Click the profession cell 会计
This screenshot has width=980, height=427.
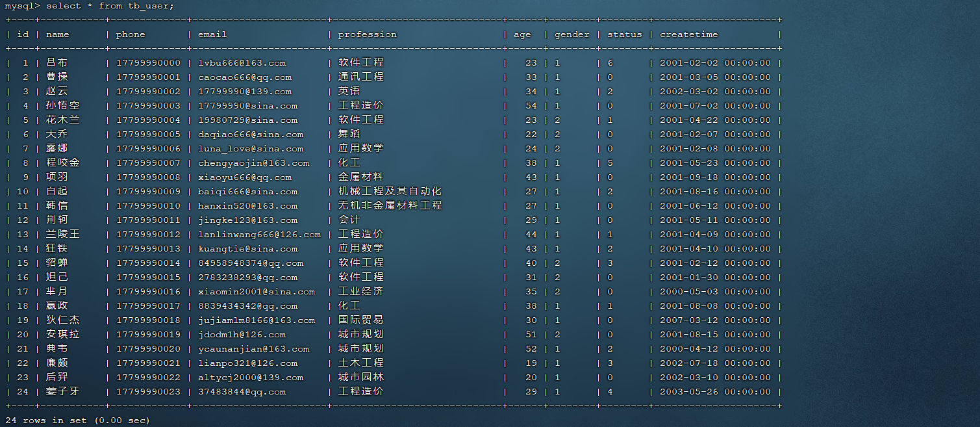pyautogui.click(x=349, y=220)
